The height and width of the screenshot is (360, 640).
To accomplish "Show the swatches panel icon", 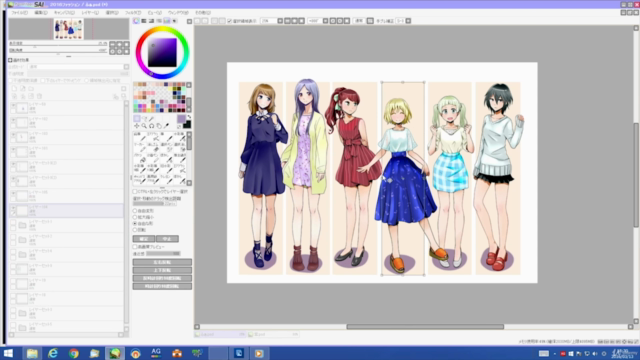I will click(x=167, y=21).
